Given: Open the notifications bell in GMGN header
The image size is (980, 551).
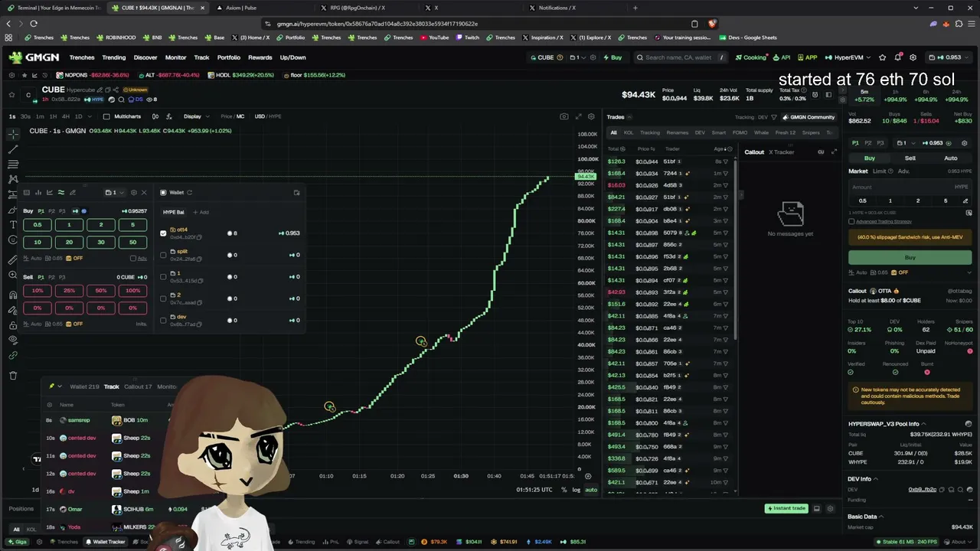Looking at the screenshot, I should click(x=897, y=57).
